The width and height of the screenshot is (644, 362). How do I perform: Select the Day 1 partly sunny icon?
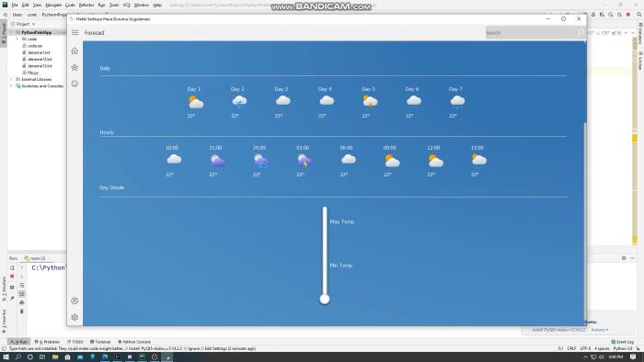pos(195,102)
